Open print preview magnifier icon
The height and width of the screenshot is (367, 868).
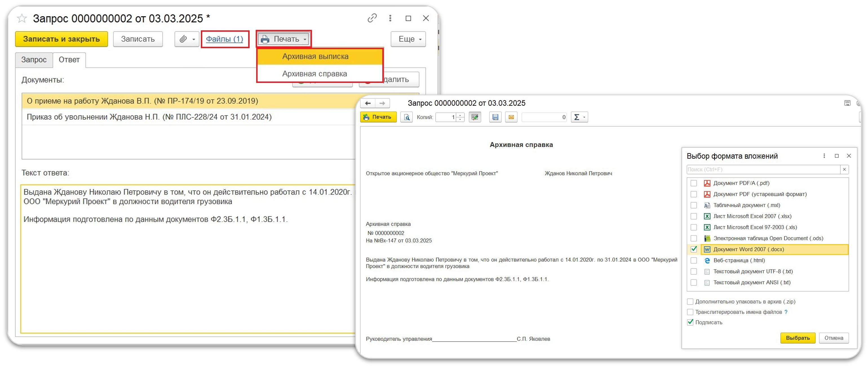click(407, 117)
